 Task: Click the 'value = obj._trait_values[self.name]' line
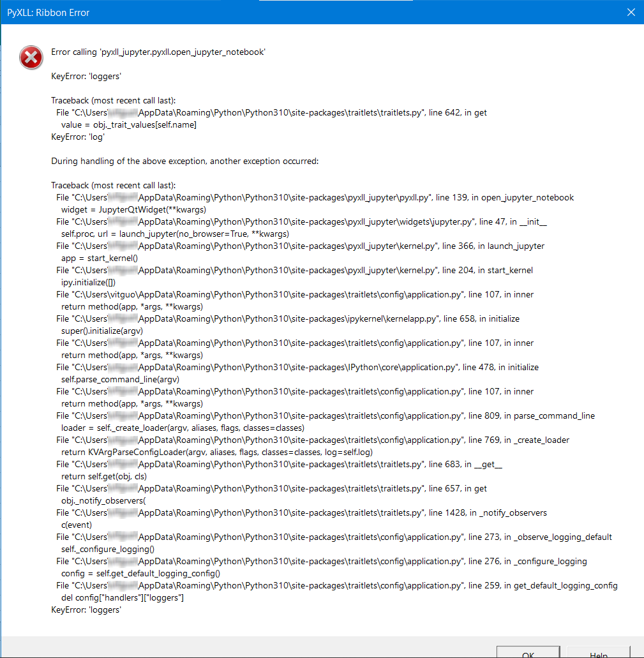coord(129,124)
